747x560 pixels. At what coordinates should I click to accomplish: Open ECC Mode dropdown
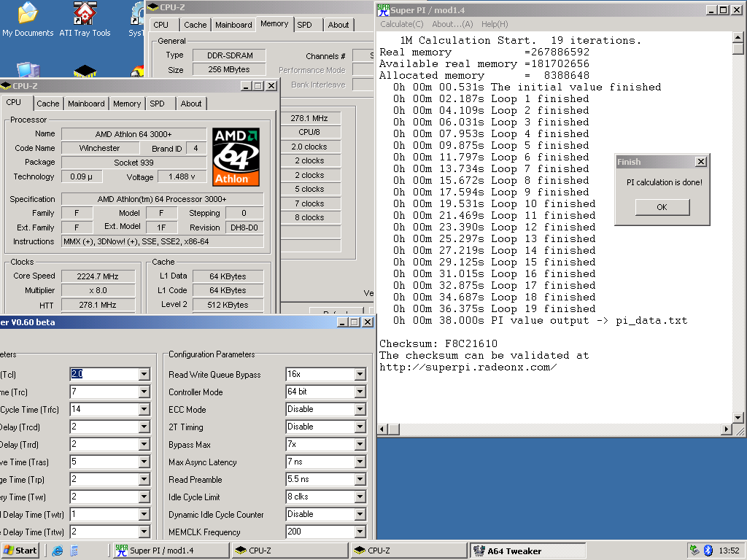click(360, 410)
